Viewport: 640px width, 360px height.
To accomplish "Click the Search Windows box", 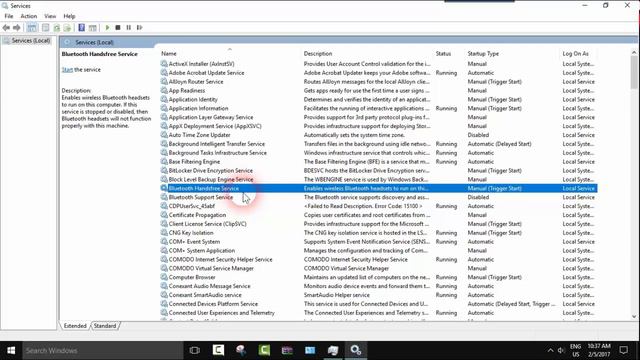I will click(x=103, y=350).
